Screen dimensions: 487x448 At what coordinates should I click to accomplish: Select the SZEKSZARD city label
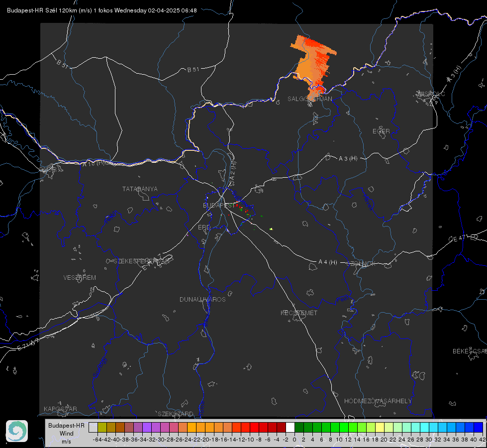pos(176,414)
